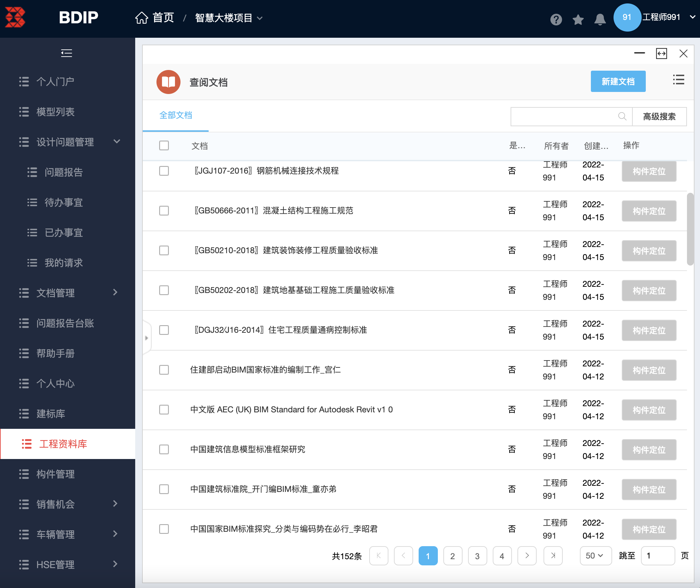This screenshot has height=588, width=700.
Task: Check the GB50210-2018 建筑装饰装修 row
Action: pos(164,250)
